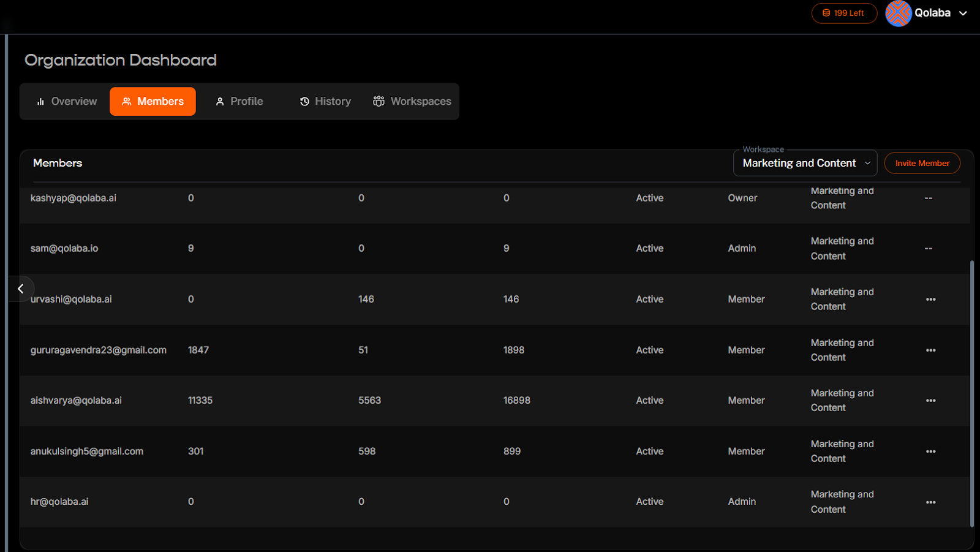Select the Members tab
This screenshot has height=552, width=980.
153,102
